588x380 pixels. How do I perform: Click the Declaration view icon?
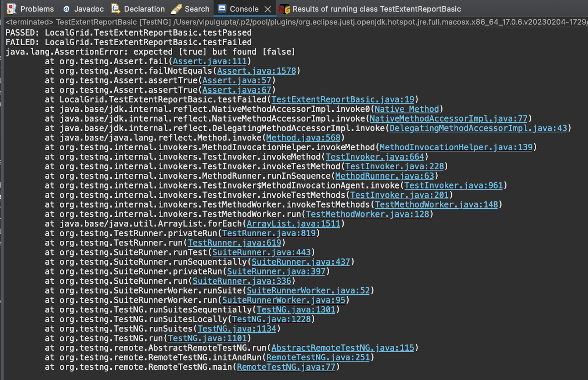(x=114, y=8)
